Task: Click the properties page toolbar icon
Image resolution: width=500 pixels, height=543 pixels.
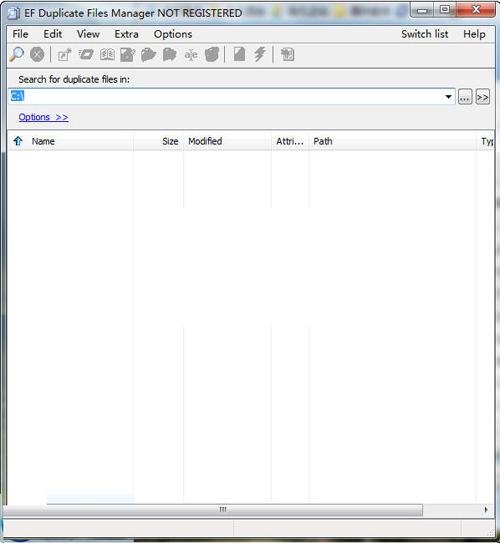Action: click(239, 54)
